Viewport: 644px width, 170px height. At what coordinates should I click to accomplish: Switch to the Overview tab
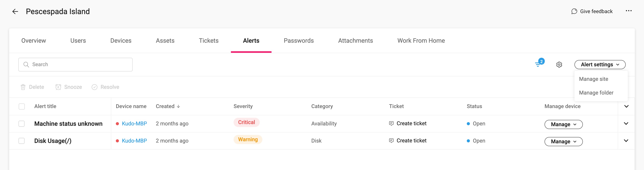(34, 41)
